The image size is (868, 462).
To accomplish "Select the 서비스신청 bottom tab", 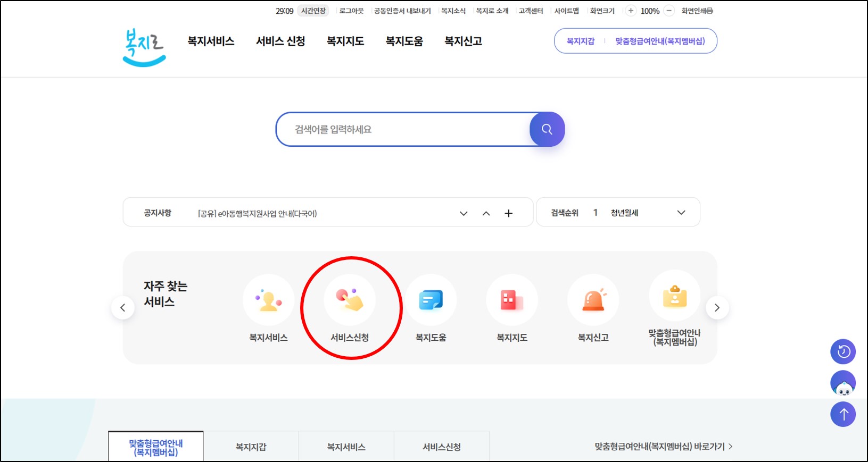I will pos(441,447).
